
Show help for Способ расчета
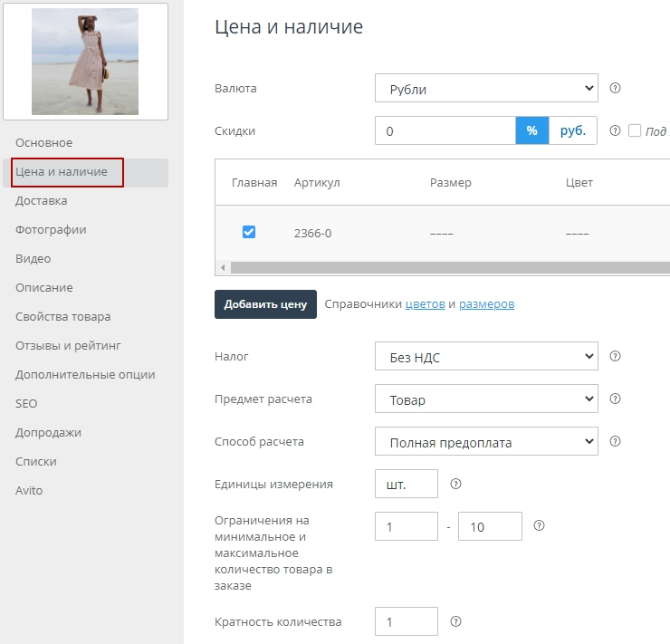coord(616,441)
